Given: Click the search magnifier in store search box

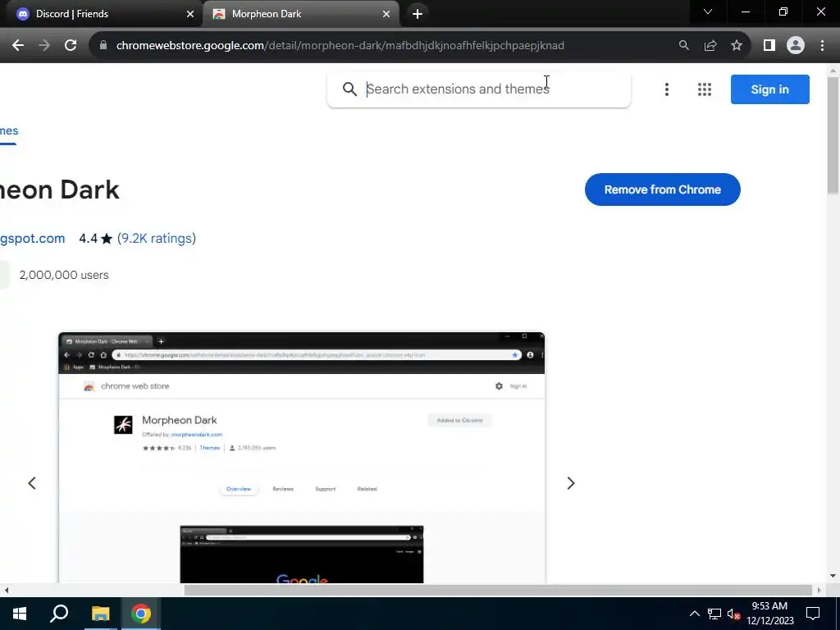Looking at the screenshot, I should click(x=349, y=89).
